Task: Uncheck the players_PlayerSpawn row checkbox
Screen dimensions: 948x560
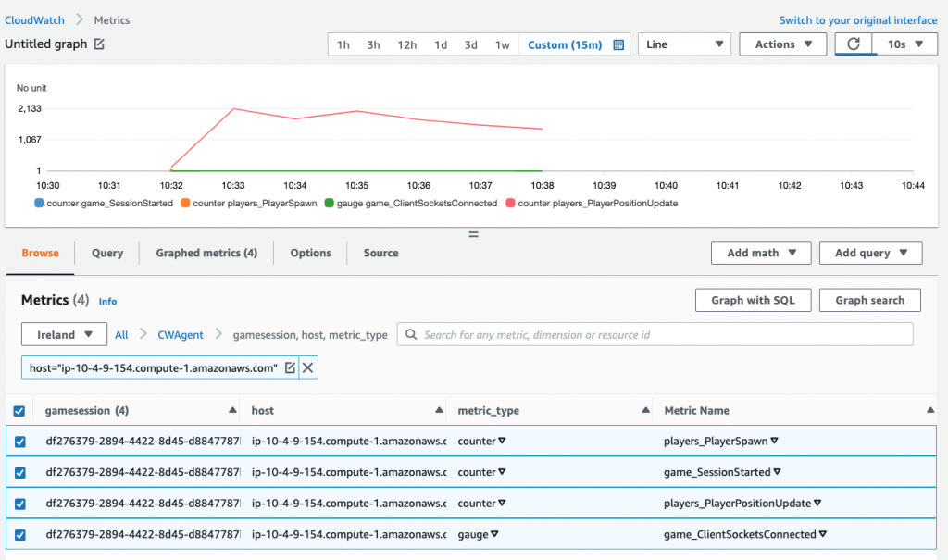Action: 20,442
